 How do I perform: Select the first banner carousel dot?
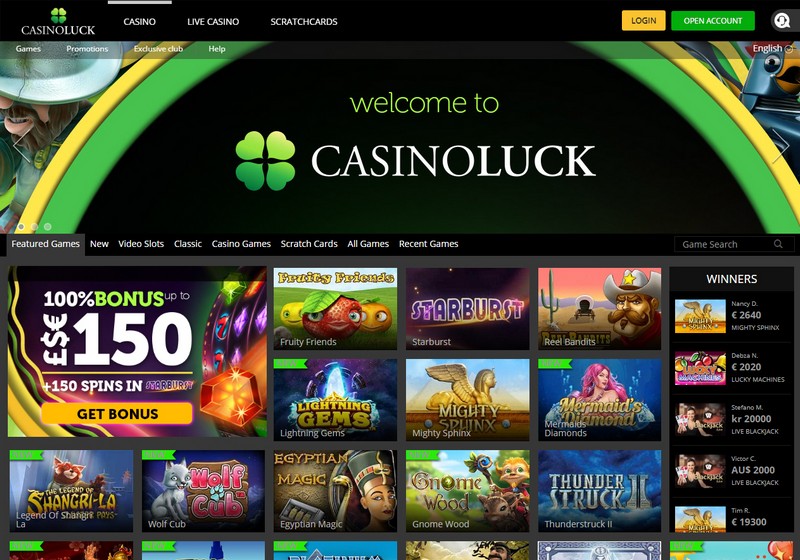click(21, 226)
